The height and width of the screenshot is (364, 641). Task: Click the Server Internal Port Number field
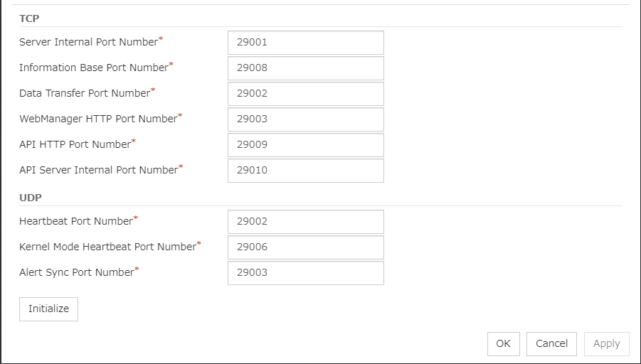point(305,43)
